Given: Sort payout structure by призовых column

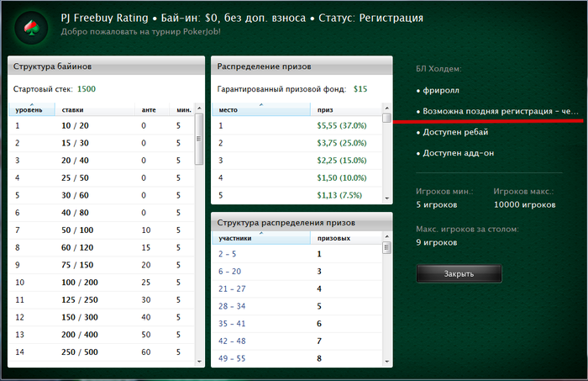Looking at the screenshot, I should 346,238.
